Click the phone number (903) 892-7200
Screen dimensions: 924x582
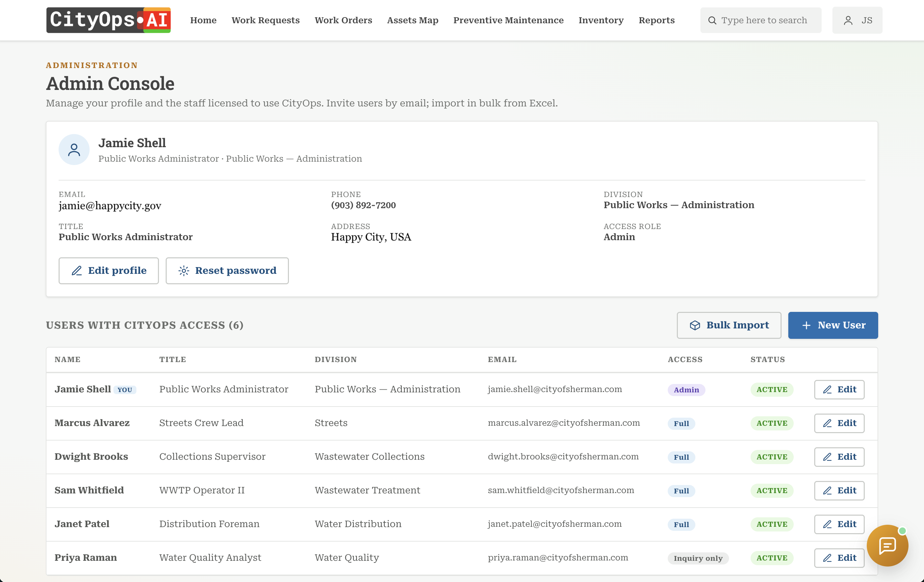363,205
